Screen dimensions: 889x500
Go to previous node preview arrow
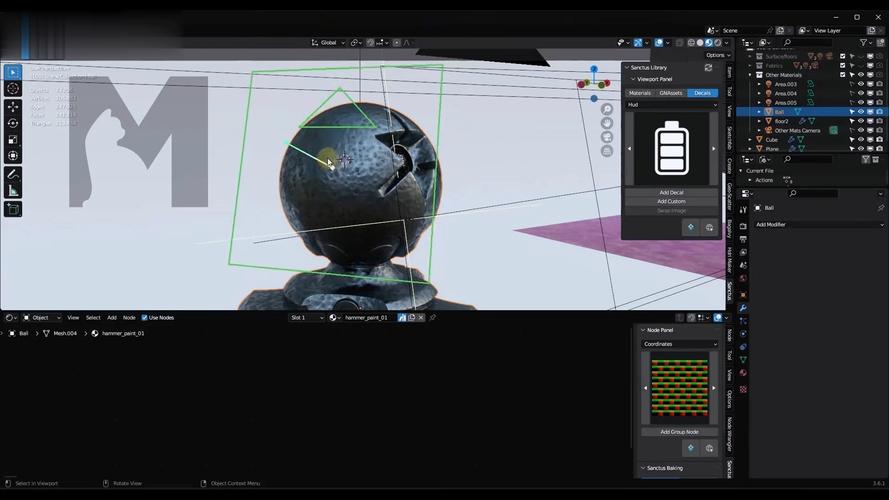(x=645, y=388)
